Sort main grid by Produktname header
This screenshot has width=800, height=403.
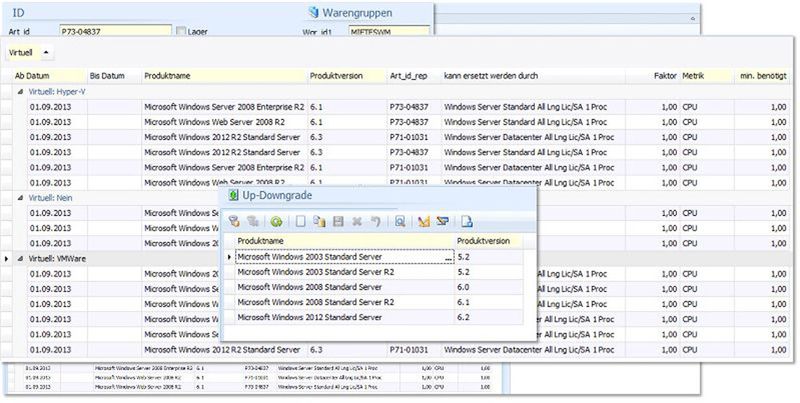click(x=224, y=75)
